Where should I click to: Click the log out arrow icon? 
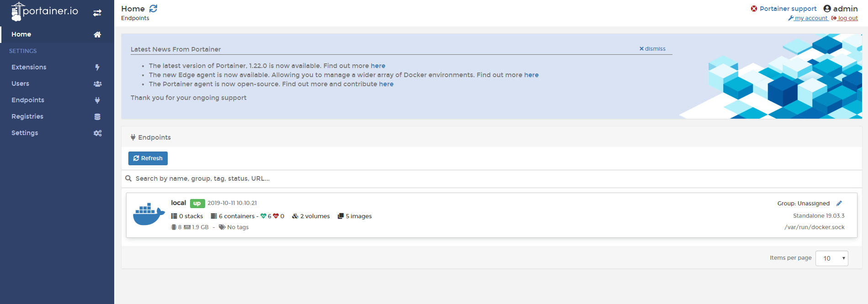pos(834,18)
